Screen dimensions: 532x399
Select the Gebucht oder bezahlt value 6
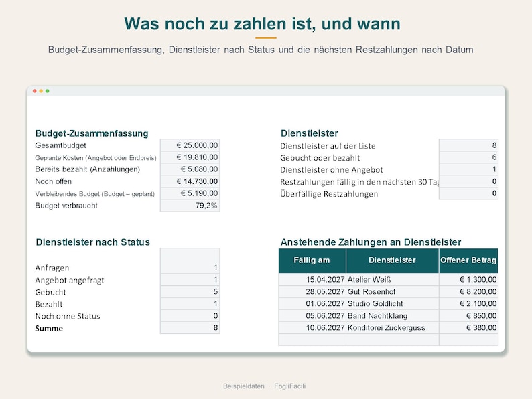468,157
